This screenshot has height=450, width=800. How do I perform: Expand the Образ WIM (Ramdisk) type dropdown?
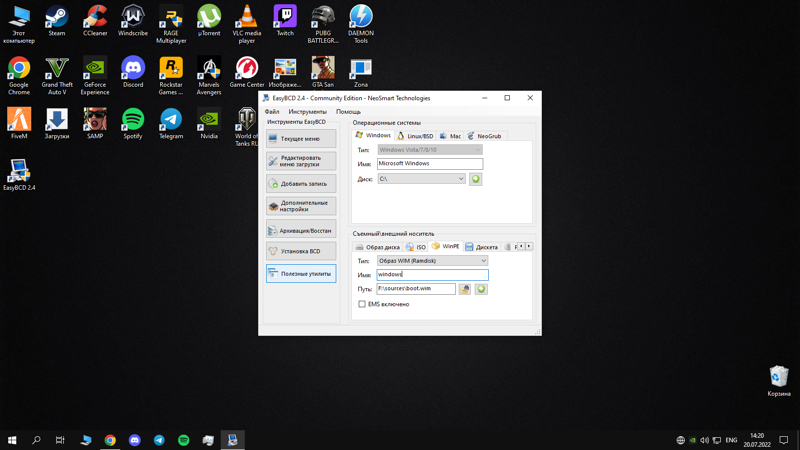[x=433, y=261]
